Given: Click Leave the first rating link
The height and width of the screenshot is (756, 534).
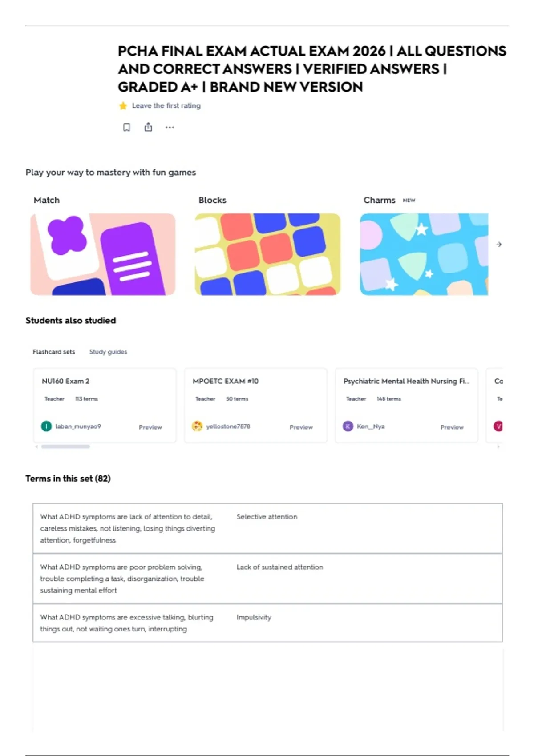Looking at the screenshot, I should 166,106.
